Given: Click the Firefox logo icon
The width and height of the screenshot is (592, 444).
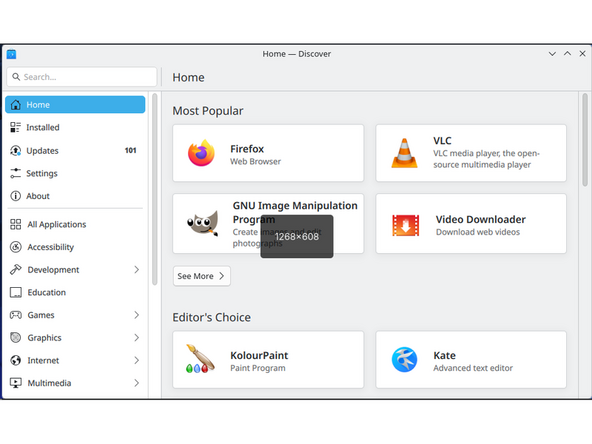Looking at the screenshot, I should [201, 153].
